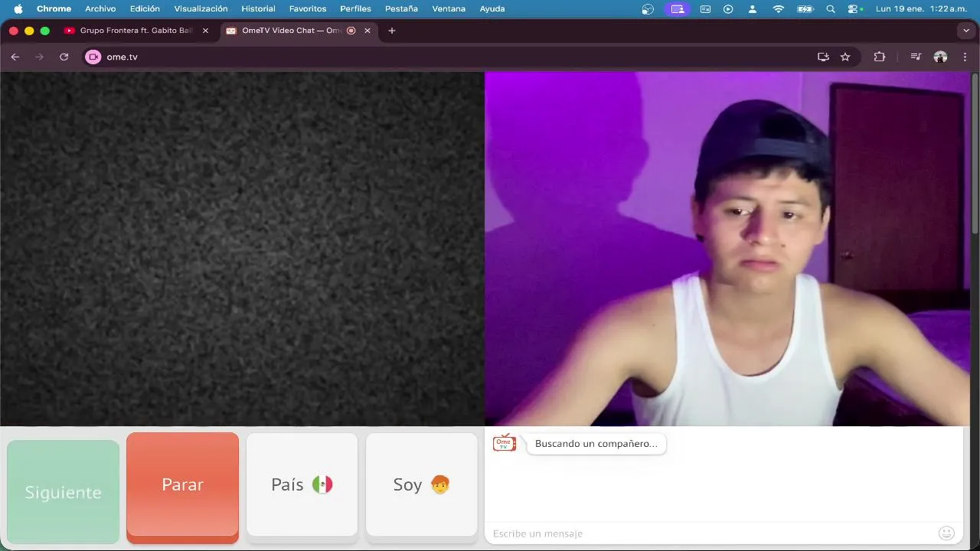This screenshot has width=980, height=551.
Task: Click the OmeTV logo in chat
Action: pos(504,443)
